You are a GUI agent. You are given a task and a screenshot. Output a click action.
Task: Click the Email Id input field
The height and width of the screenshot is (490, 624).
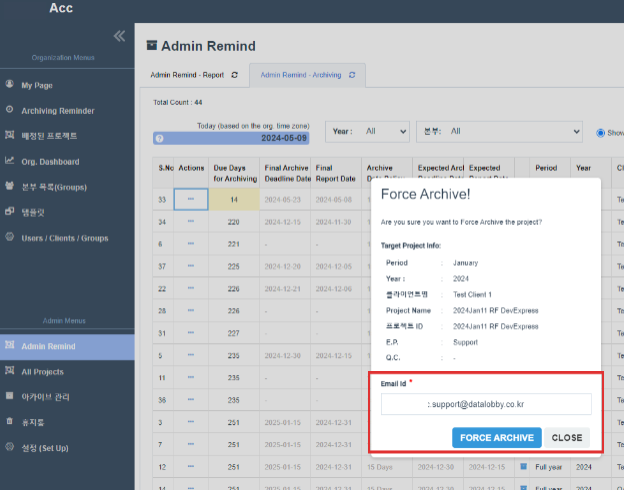[486, 404]
